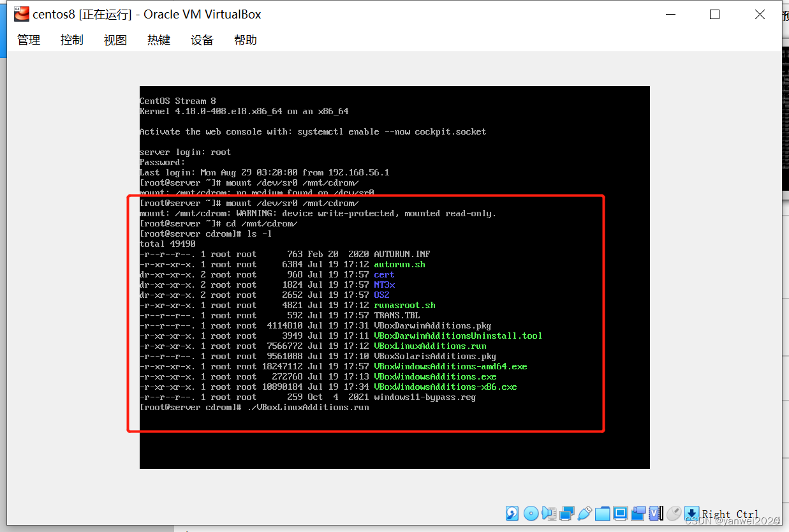Click the runasroot.sh file name
This screenshot has width=789, height=532.
(404, 305)
